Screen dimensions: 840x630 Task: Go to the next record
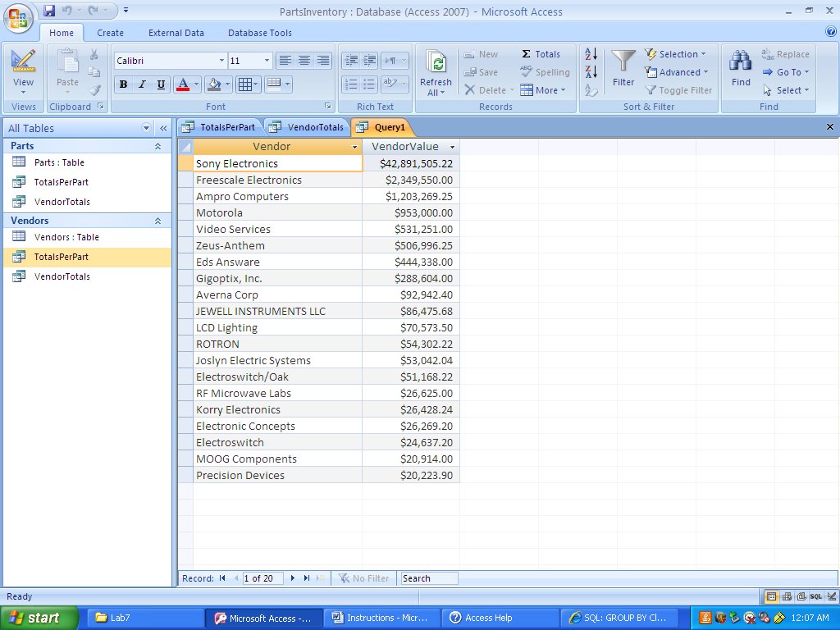293,578
